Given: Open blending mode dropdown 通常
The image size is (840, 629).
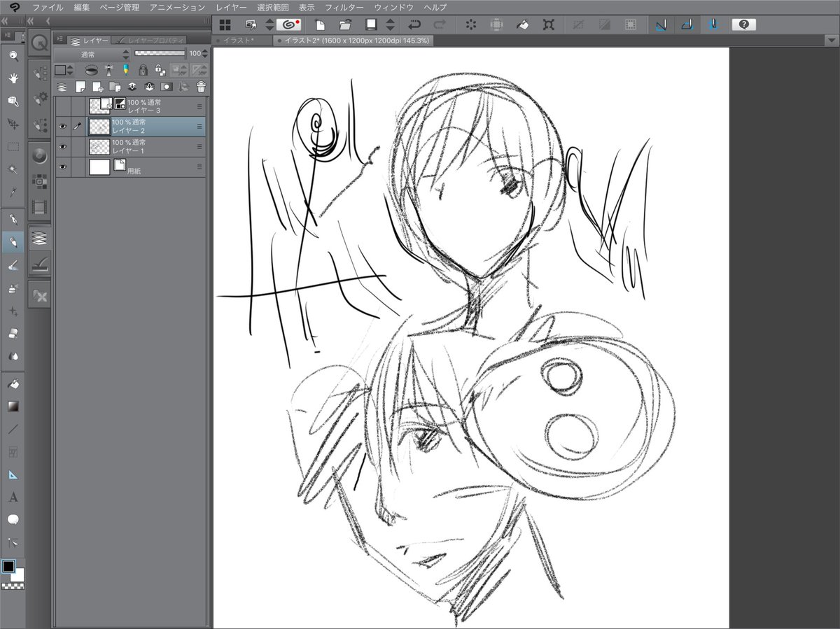Looking at the screenshot, I should pyautogui.click(x=92, y=54).
